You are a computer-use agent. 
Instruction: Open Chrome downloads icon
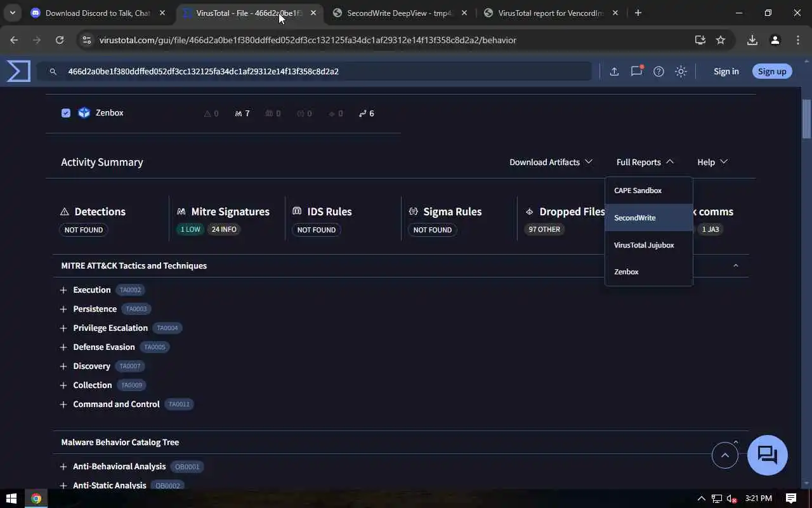(x=752, y=40)
